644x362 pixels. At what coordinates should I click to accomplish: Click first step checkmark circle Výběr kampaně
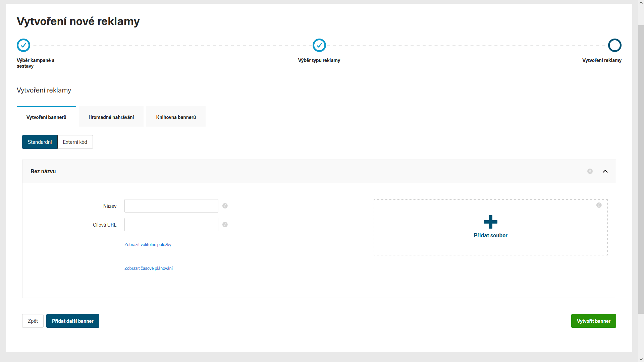[x=23, y=45]
